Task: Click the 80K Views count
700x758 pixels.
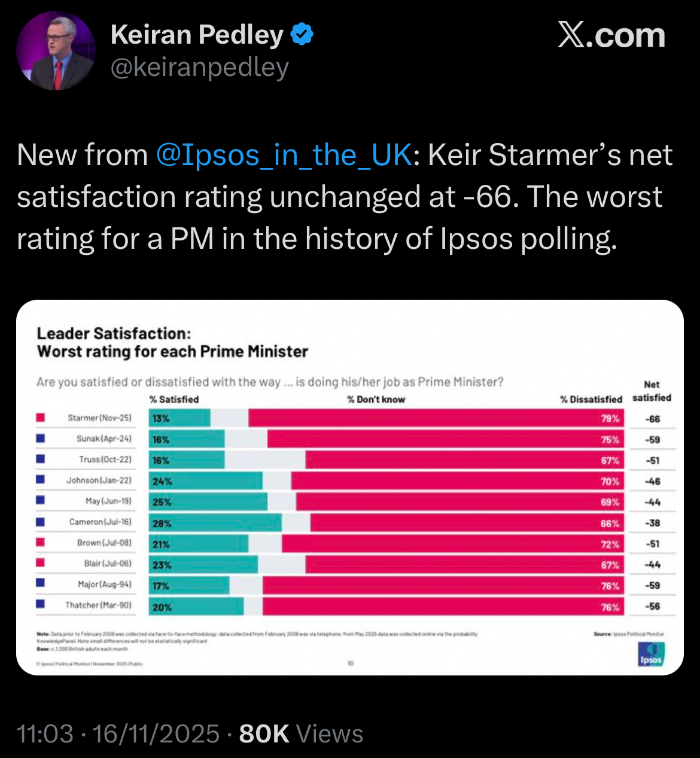Action: 301,733
